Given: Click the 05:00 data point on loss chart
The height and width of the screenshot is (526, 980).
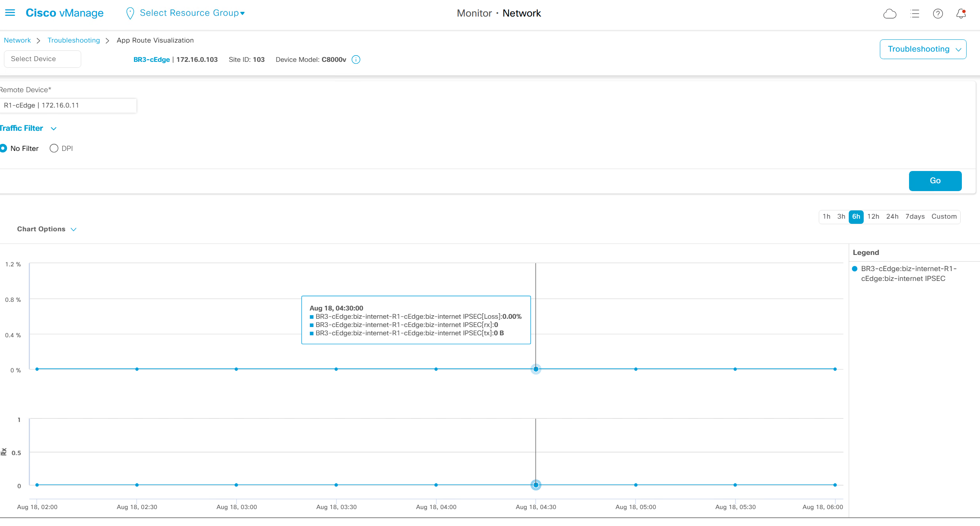Looking at the screenshot, I should pos(635,369).
